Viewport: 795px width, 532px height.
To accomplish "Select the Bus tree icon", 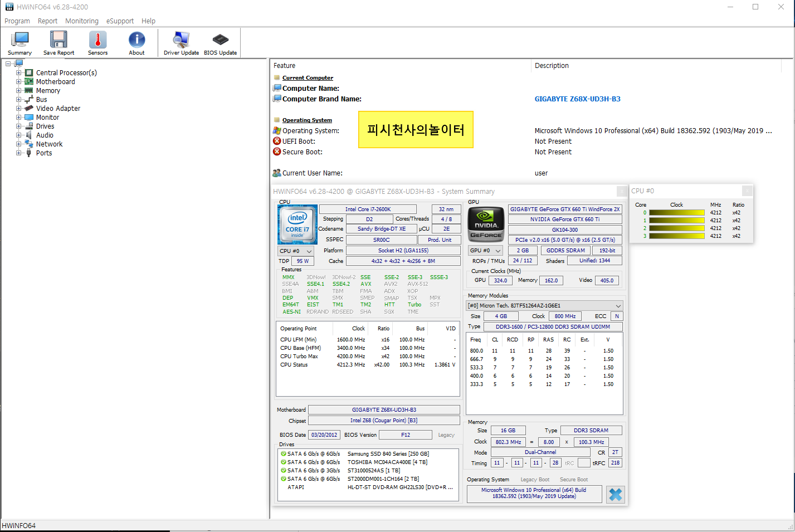I will (29, 100).
